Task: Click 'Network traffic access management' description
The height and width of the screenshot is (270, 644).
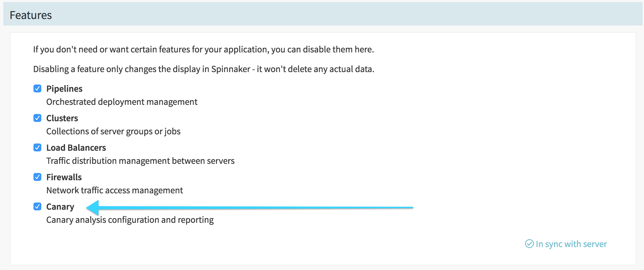Action: pos(114,190)
